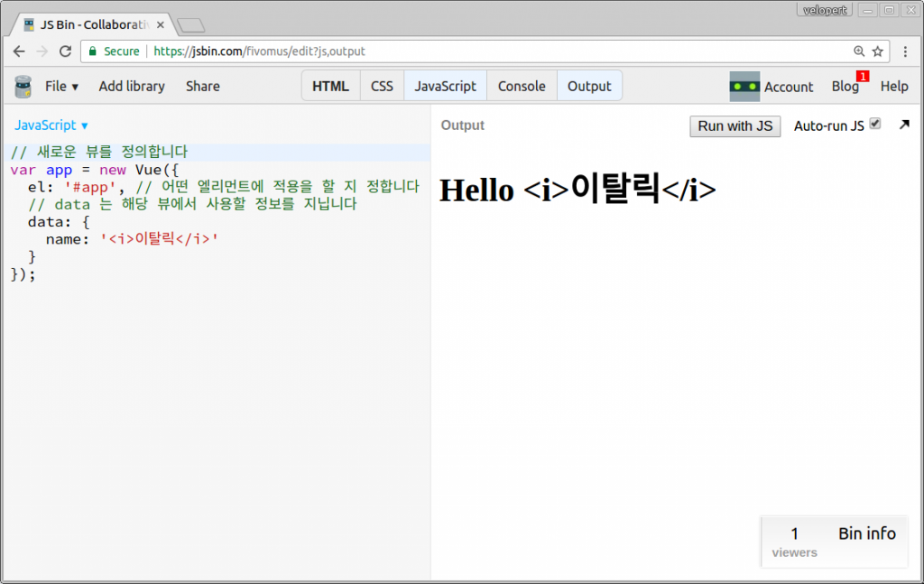Open the Add library selector
Screen dimensions: 924x584
tap(131, 86)
